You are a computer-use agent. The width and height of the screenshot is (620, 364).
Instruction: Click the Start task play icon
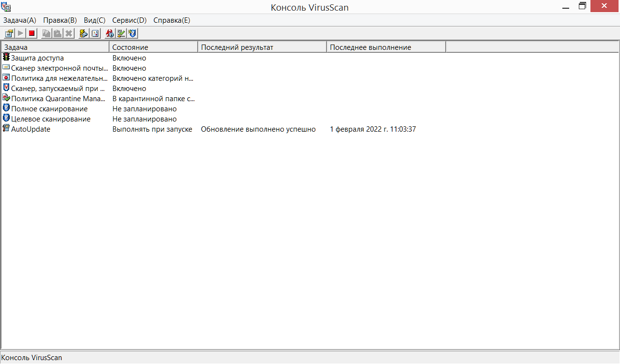point(20,33)
